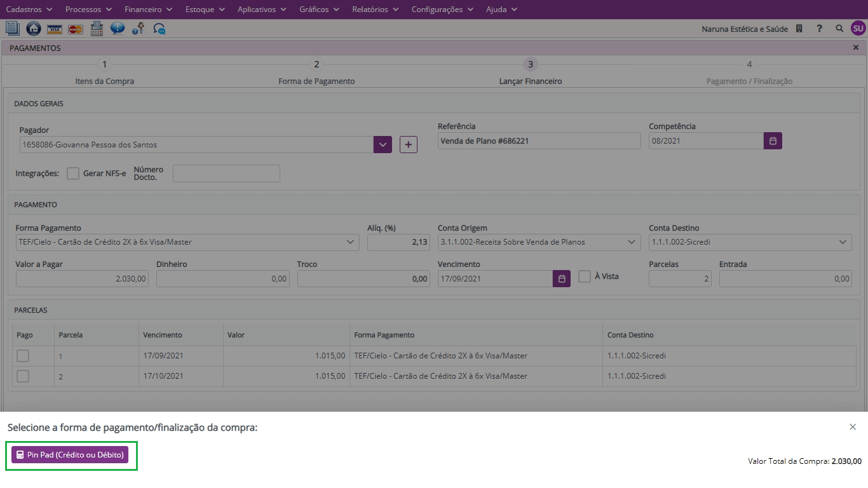Expand the Pagador dropdown arrow
The image size is (868, 488).
click(383, 145)
